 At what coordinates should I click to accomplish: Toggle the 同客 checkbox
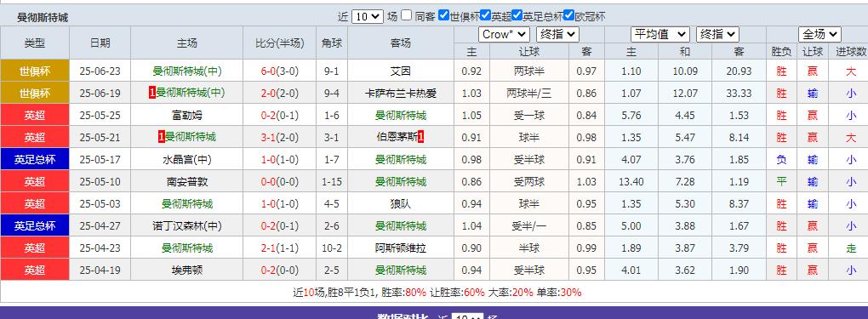tap(406, 15)
